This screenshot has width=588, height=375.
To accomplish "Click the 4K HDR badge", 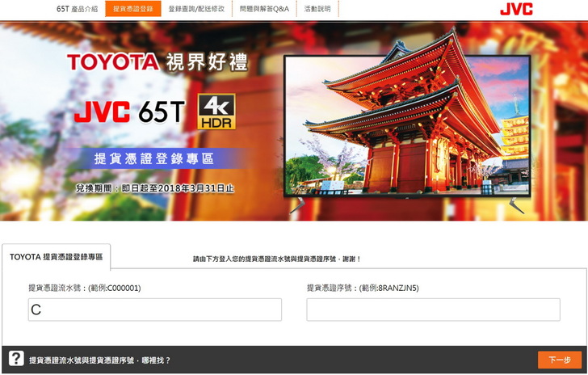I will [216, 112].
